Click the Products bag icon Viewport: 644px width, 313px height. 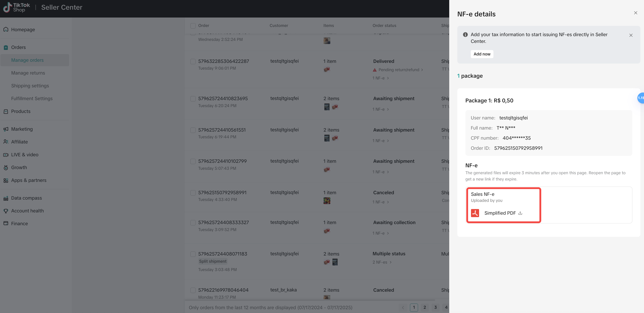click(6, 111)
